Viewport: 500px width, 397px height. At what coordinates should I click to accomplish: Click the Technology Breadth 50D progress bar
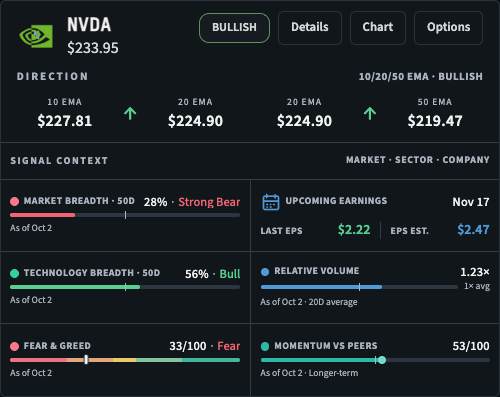(125, 287)
